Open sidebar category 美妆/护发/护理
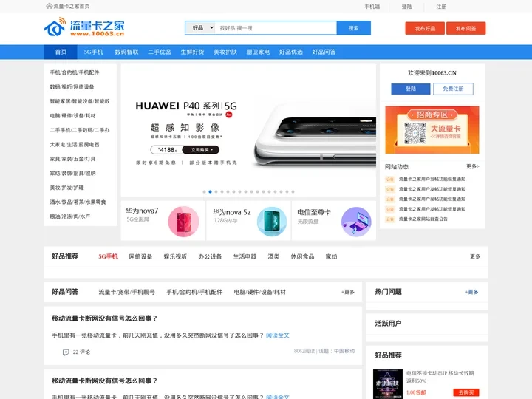Image resolution: width=532 pixels, height=399 pixels. click(66, 188)
